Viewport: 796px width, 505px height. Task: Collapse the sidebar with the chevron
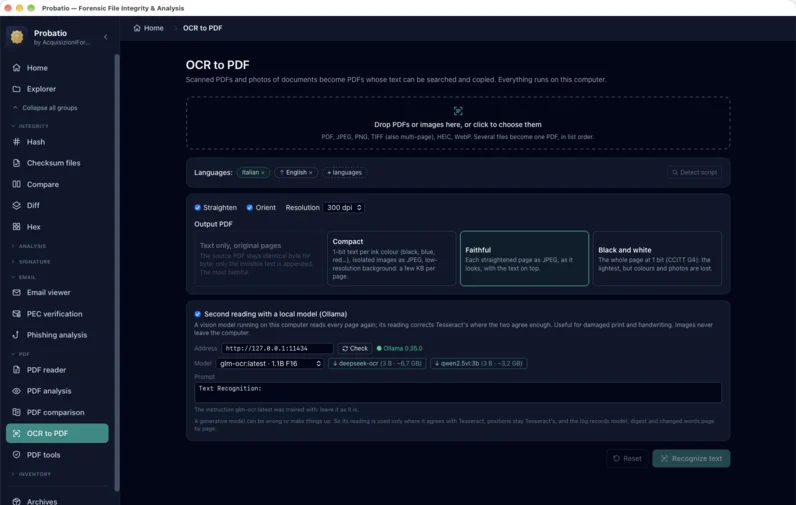106,37
